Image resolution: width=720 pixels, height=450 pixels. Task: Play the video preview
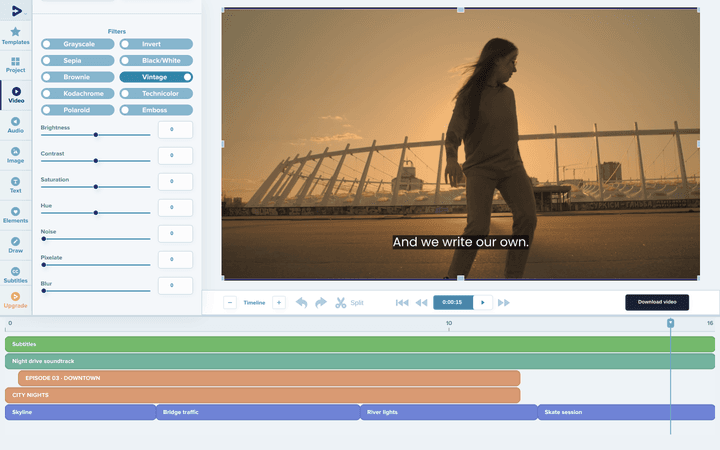(x=483, y=303)
